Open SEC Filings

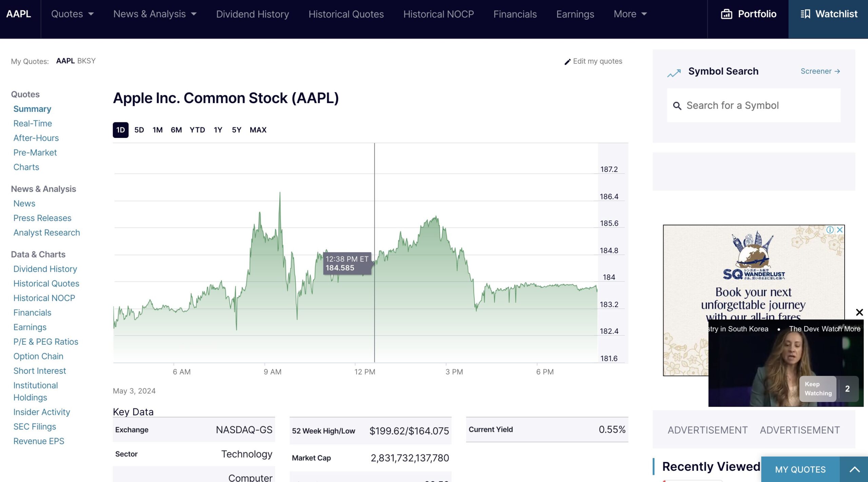coord(35,426)
